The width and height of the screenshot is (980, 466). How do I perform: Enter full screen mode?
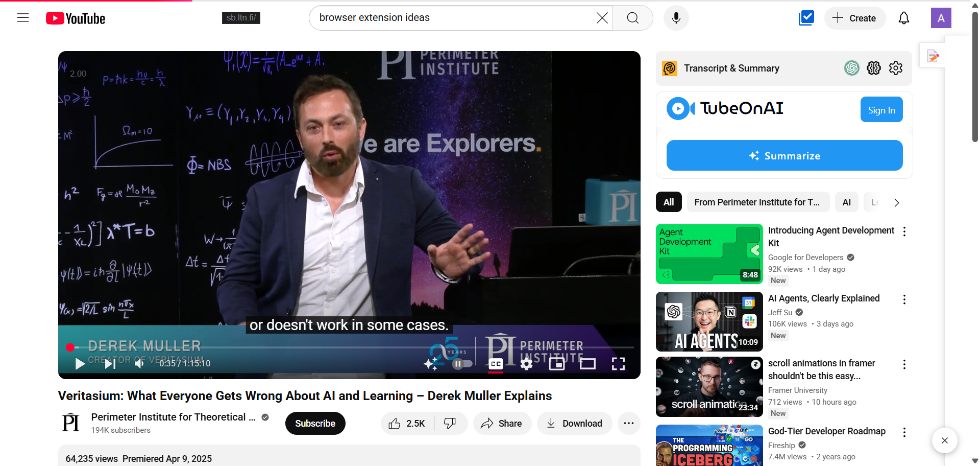coord(618,363)
